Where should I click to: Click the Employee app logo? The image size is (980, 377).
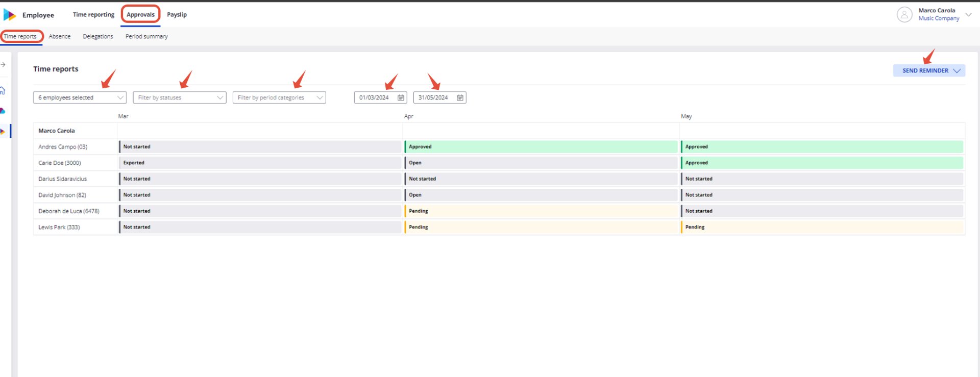[10, 15]
